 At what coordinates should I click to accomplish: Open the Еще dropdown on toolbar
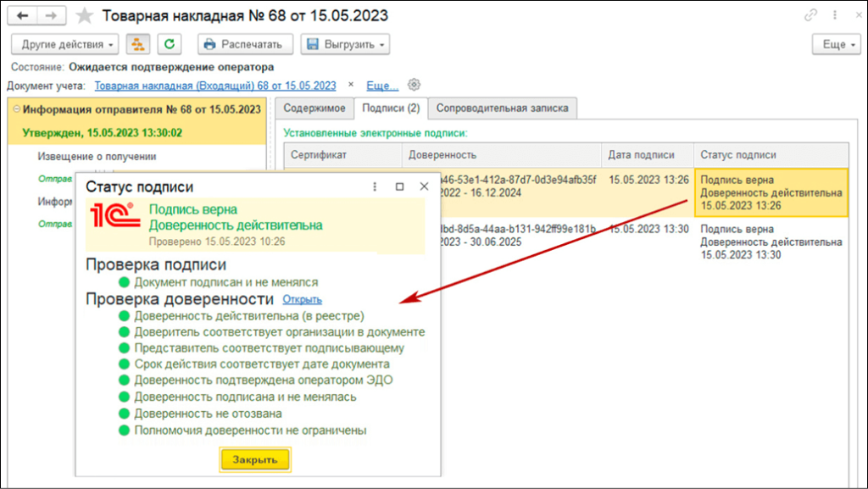coord(837,44)
